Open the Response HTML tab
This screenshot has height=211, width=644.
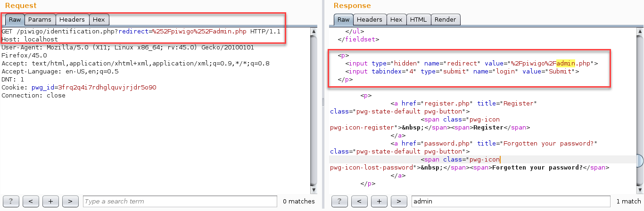click(419, 19)
